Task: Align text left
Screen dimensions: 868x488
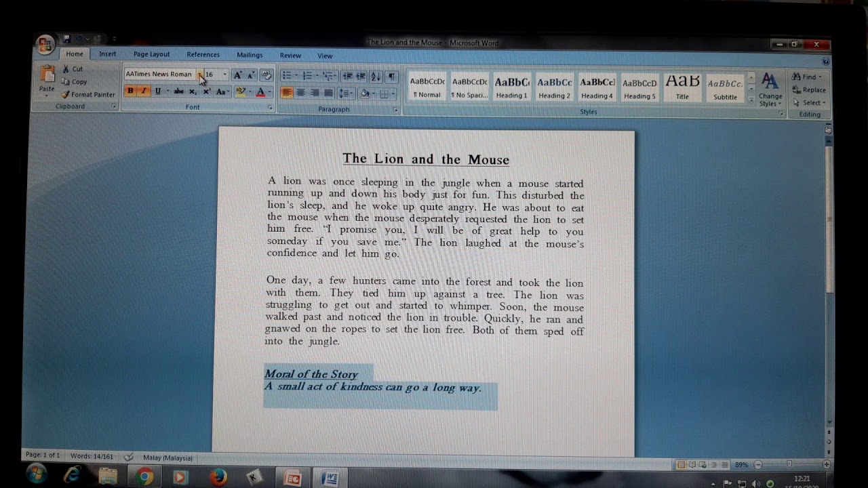Action: coord(287,94)
